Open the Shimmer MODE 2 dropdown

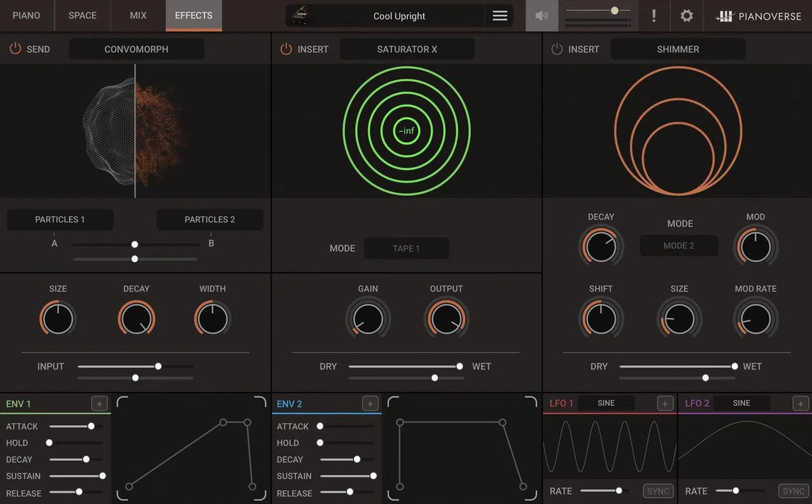coord(679,246)
